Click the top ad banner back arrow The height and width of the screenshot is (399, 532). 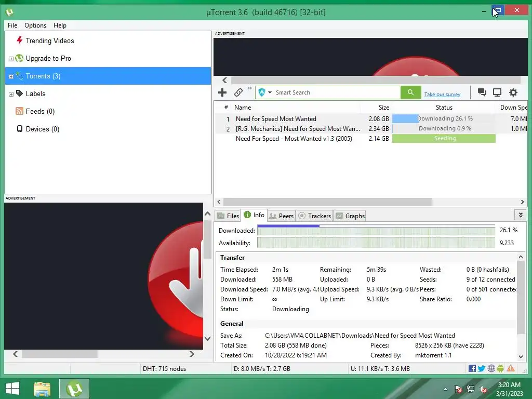click(x=224, y=81)
